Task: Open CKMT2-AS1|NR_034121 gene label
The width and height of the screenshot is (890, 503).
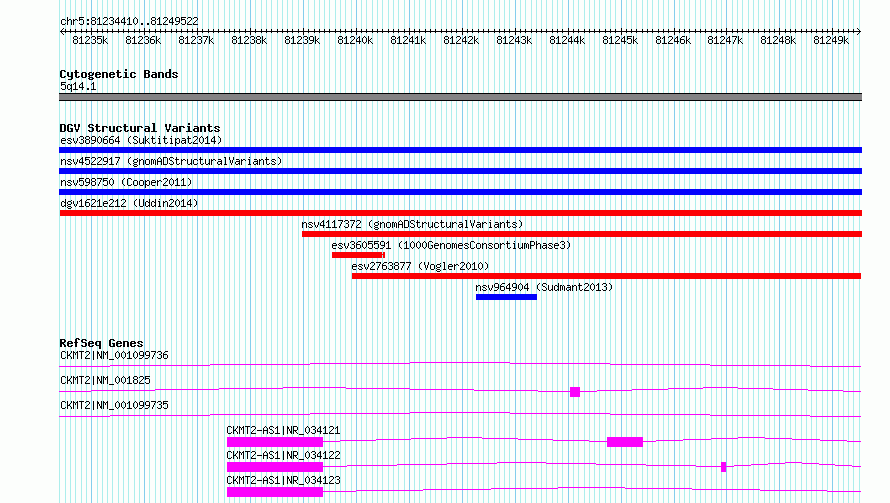Action: [x=283, y=430]
